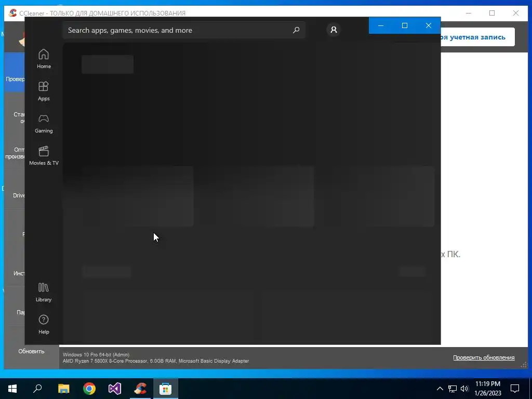Show hidden tray icons chevron

pyautogui.click(x=440, y=389)
